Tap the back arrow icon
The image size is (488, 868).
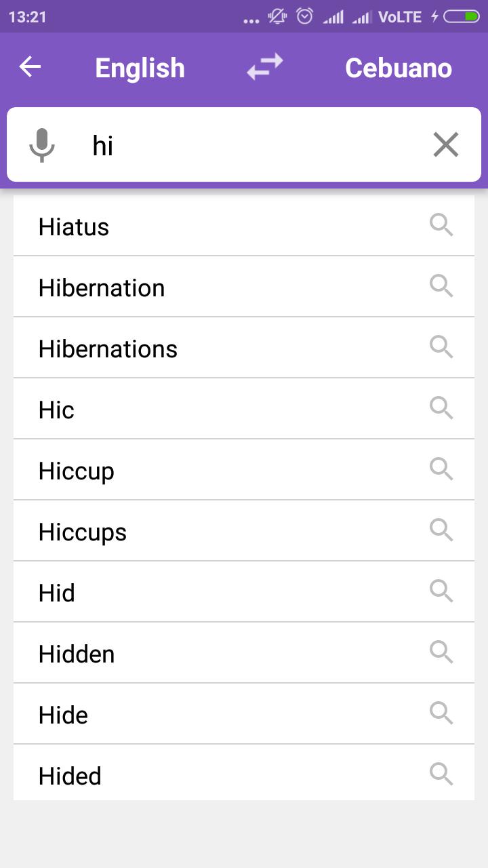pyautogui.click(x=30, y=66)
